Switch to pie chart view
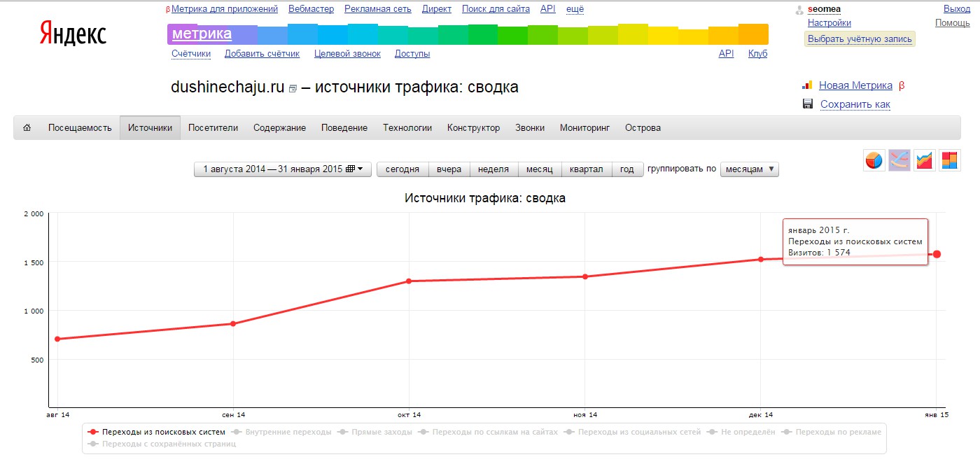The image size is (980, 464). [x=874, y=160]
